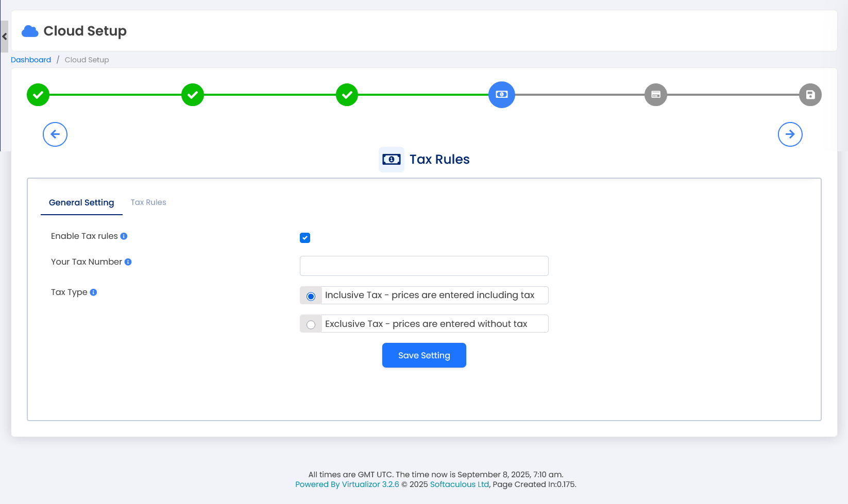Uncheck the Enable Tax rules checkbox
Screen dimensions: 848x504
(x=305, y=238)
